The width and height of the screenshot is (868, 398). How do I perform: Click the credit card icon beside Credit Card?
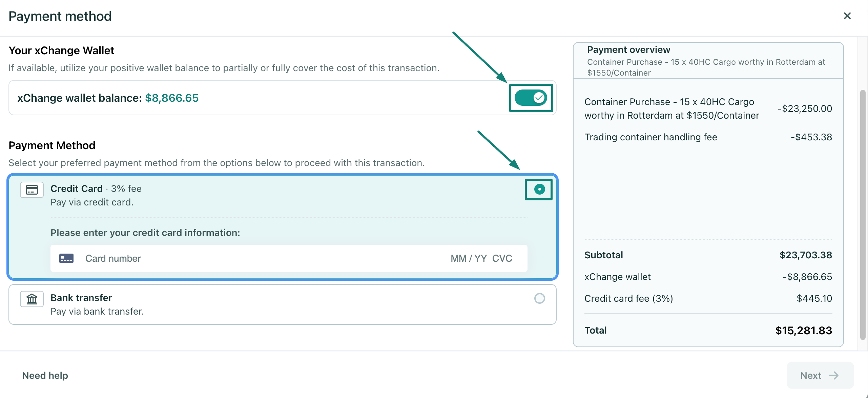(32, 190)
